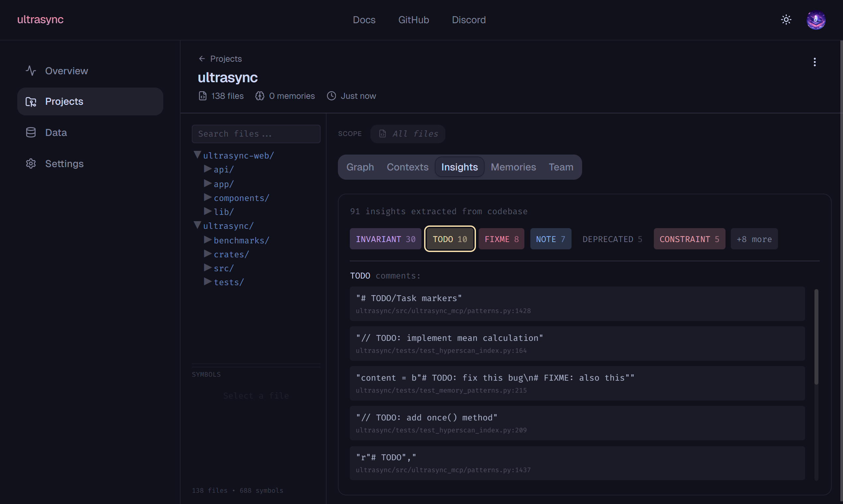Open Overview via activity pulse icon
This screenshot has width=843, height=504.
tap(31, 71)
